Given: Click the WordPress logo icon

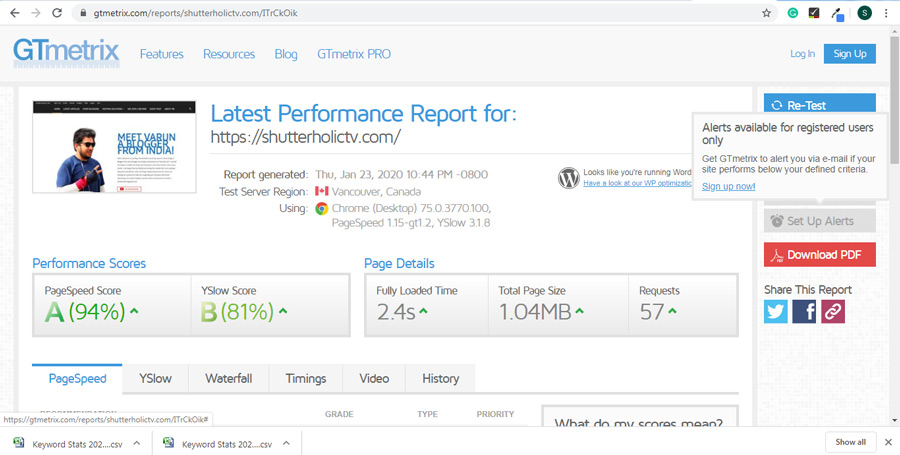Looking at the screenshot, I should [569, 178].
